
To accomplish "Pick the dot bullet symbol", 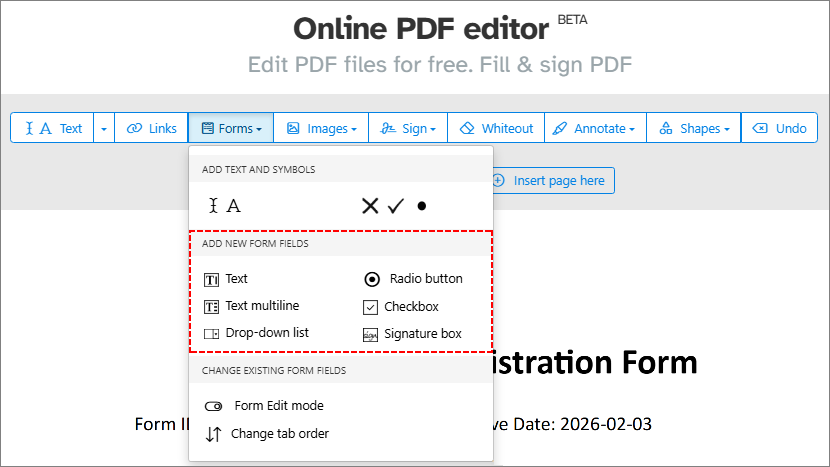I will point(421,206).
